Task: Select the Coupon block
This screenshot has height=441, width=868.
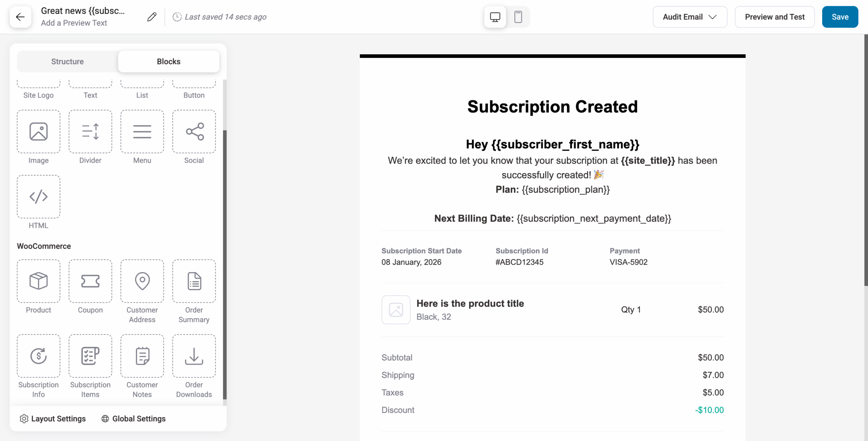Action: (x=90, y=281)
